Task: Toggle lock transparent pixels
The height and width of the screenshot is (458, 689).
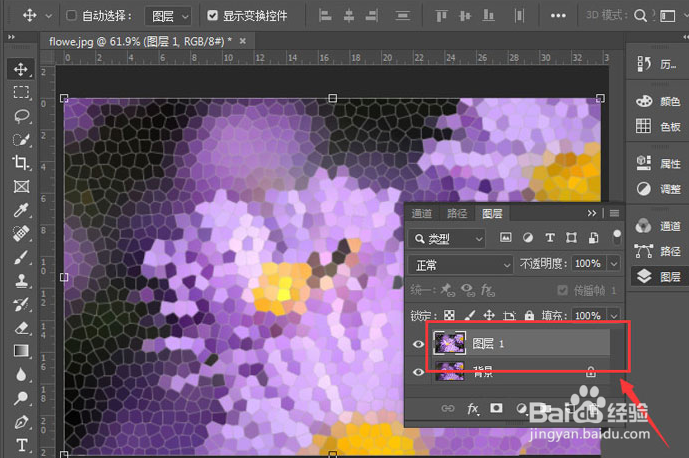Action: [449, 315]
